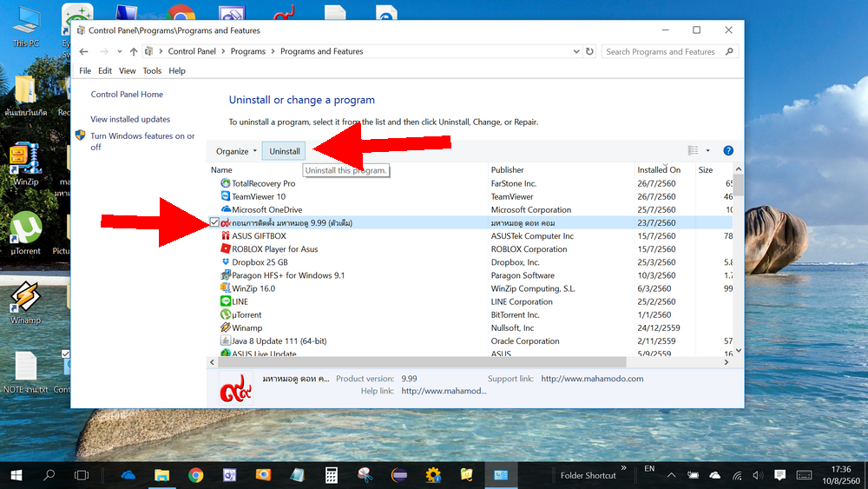Select the NOTE txt file on desktop
The width and height of the screenshot is (868, 489).
point(25,372)
